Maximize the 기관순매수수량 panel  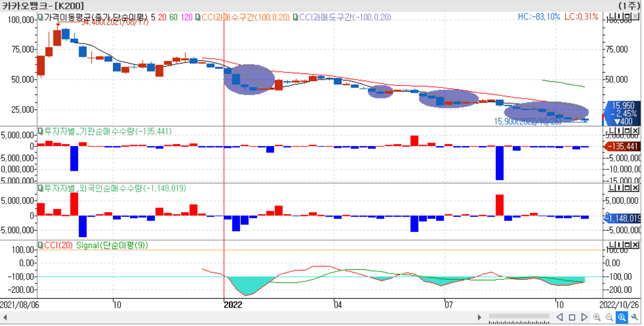coord(627,131)
